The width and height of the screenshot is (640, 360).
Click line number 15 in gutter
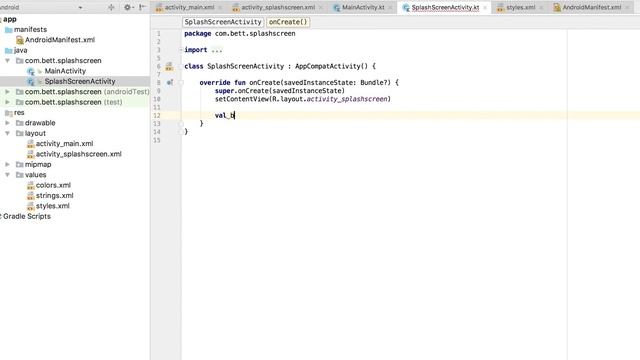(157, 140)
